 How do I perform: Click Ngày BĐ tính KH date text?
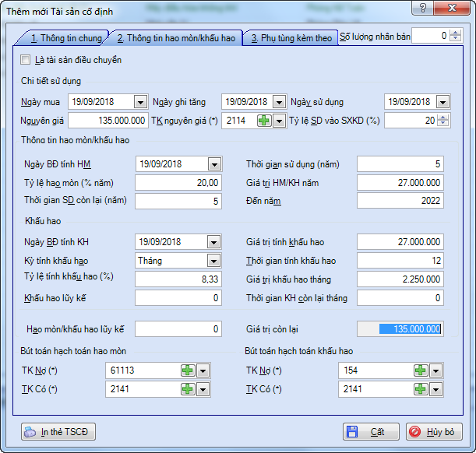click(x=160, y=242)
